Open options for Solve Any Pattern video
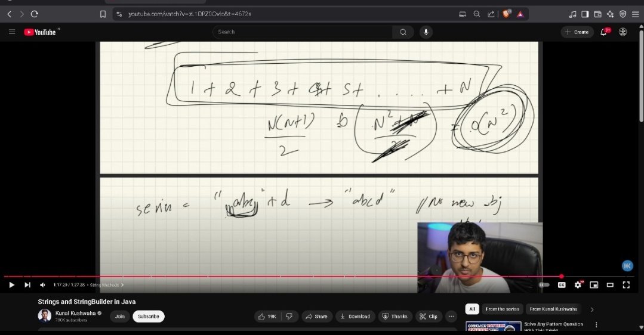This screenshot has height=335, width=644. click(x=596, y=325)
